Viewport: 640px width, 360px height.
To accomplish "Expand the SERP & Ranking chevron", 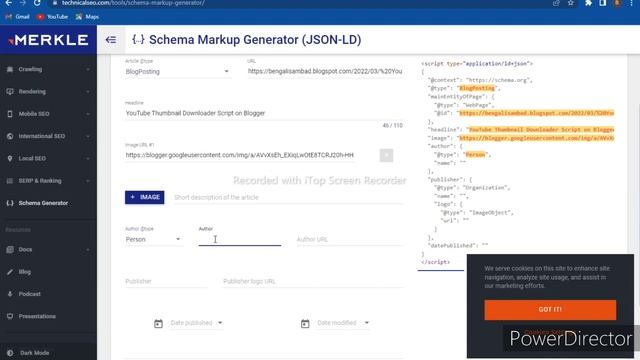I will tap(88, 180).
